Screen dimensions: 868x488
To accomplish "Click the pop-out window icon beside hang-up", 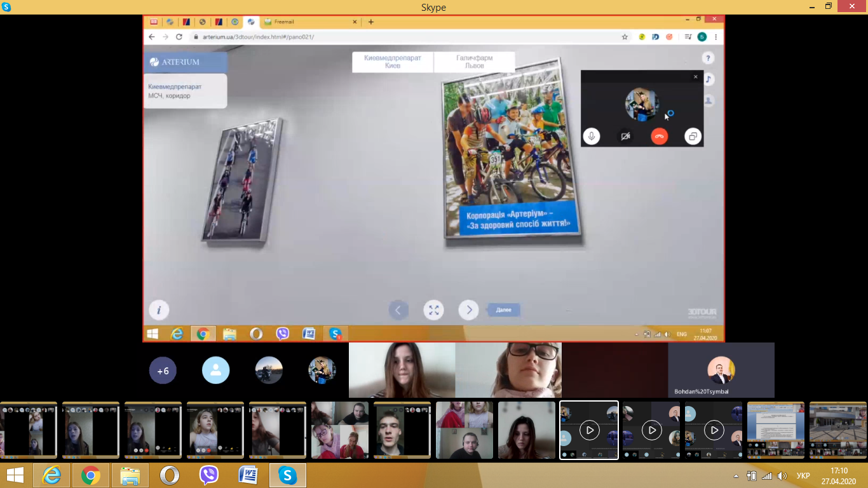I will coord(693,136).
